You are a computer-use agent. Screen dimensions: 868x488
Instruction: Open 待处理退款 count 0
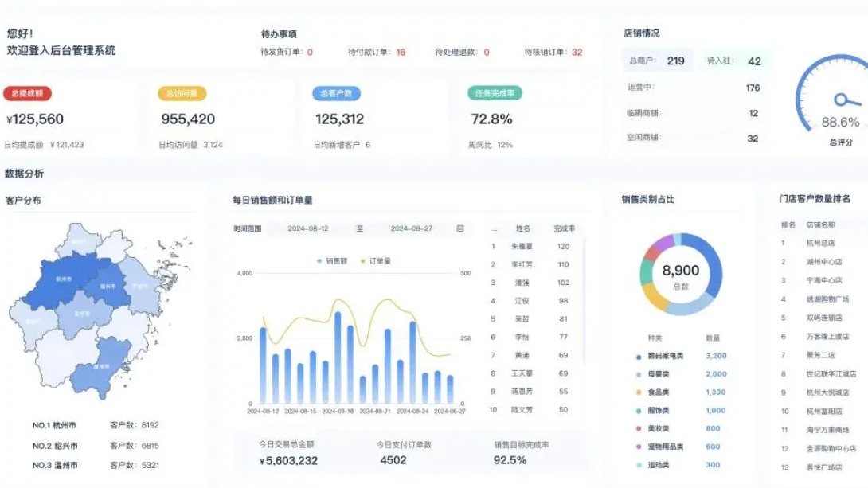pos(487,52)
